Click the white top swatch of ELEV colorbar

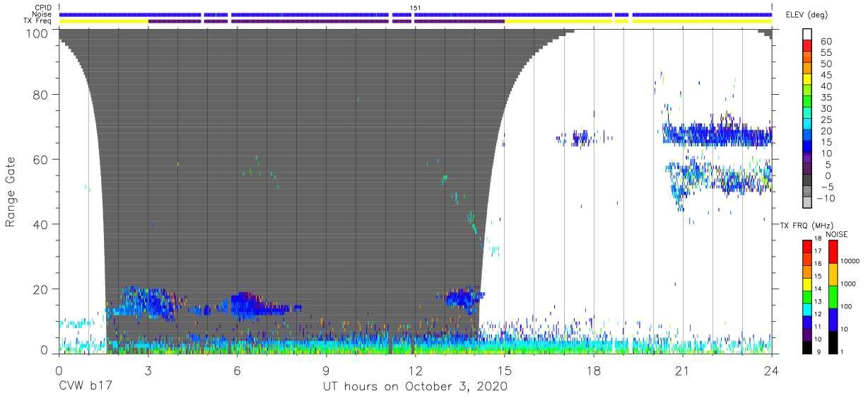[807, 35]
